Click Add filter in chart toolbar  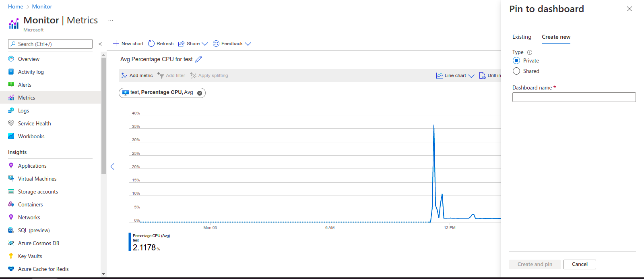(x=171, y=75)
